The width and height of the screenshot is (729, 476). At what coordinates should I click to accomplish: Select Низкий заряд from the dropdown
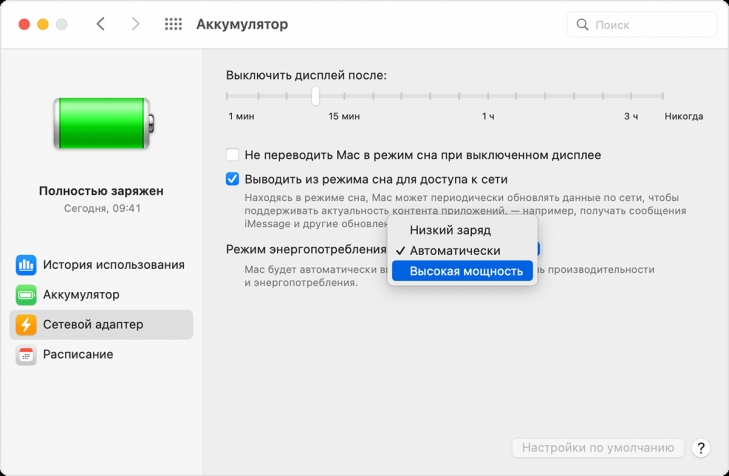click(x=450, y=230)
